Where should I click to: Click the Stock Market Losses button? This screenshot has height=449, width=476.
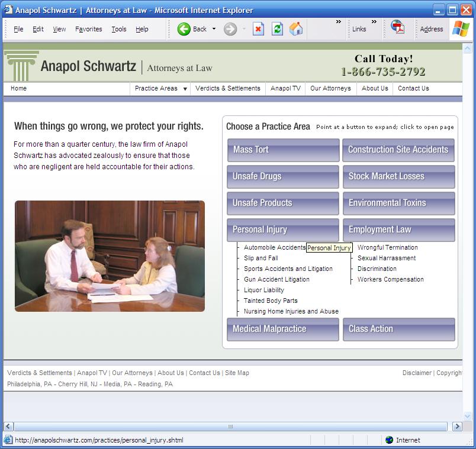[399, 177]
